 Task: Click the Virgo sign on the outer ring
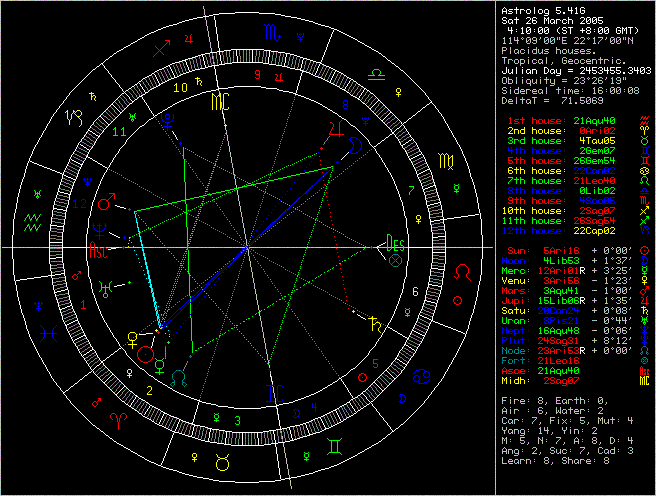coord(444,160)
